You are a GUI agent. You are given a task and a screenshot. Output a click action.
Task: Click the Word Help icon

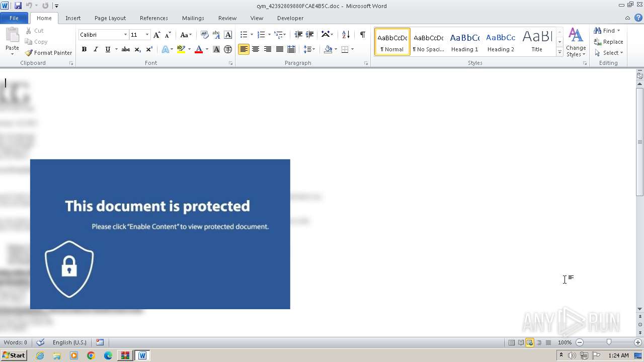tap(638, 18)
